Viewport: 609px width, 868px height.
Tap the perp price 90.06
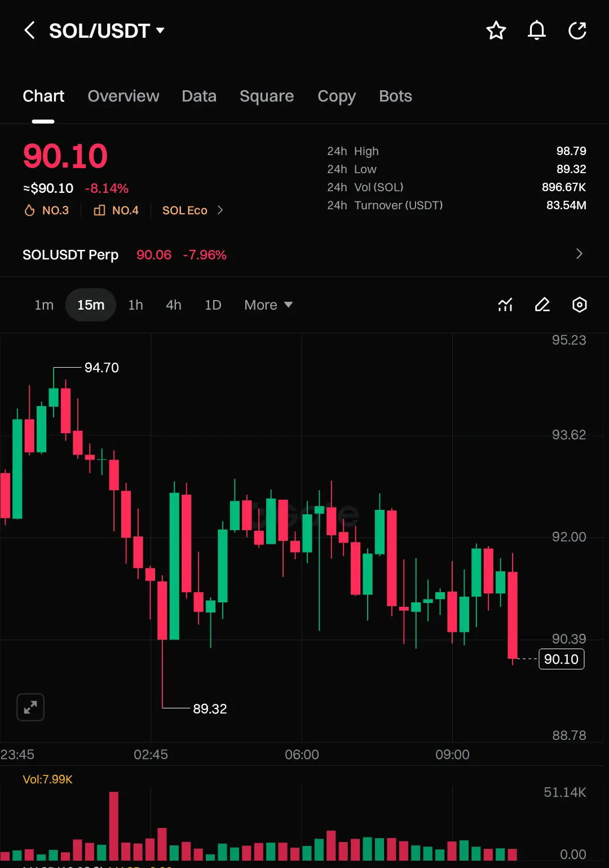(x=154, y=255)
